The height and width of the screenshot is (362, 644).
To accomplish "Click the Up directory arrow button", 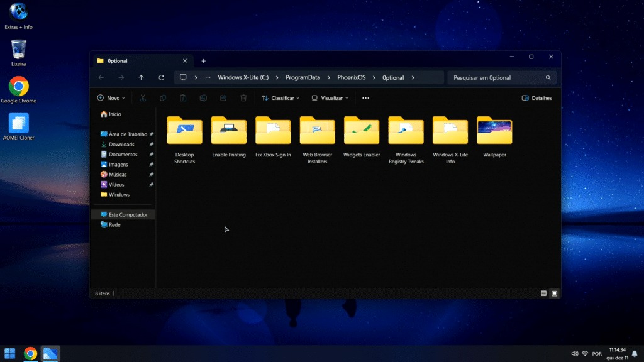I will tap(141, 78).
